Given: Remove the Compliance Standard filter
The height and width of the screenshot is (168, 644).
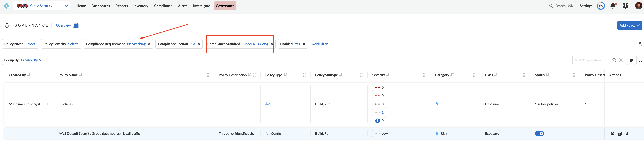Looking at the screenshot, I should (271, 44).
